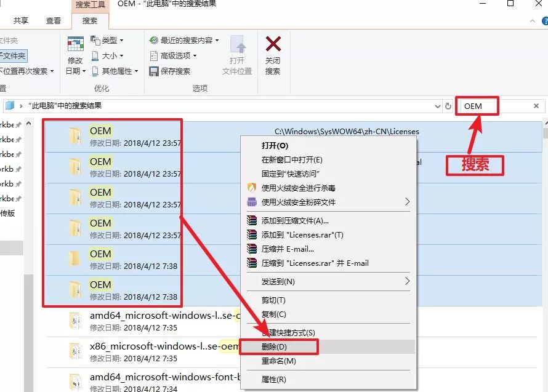Choose 添加到压缩文件(A)... entry
The width and height of the screenshot is (548, 392).
tap(329, 221)
